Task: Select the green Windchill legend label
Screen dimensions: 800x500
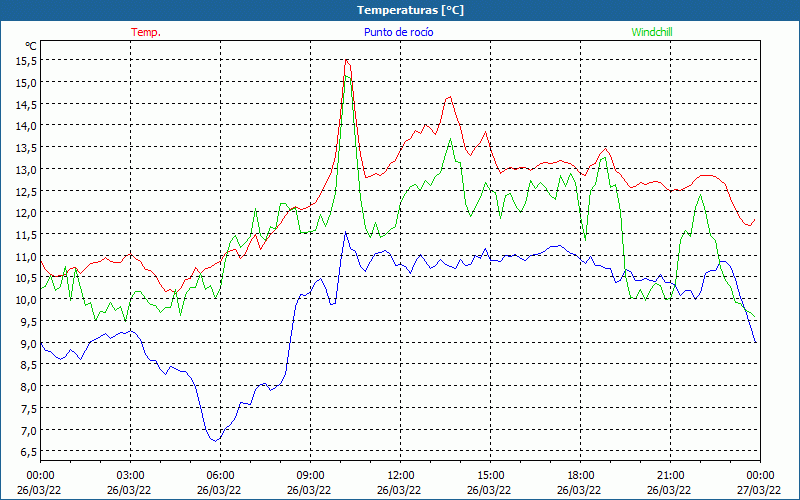Action: point(652,32)
